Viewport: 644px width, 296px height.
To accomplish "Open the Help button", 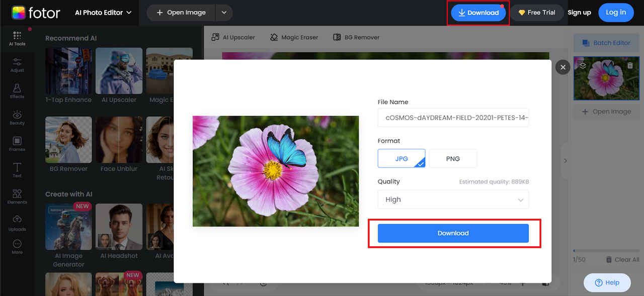I will coord(607,282).
